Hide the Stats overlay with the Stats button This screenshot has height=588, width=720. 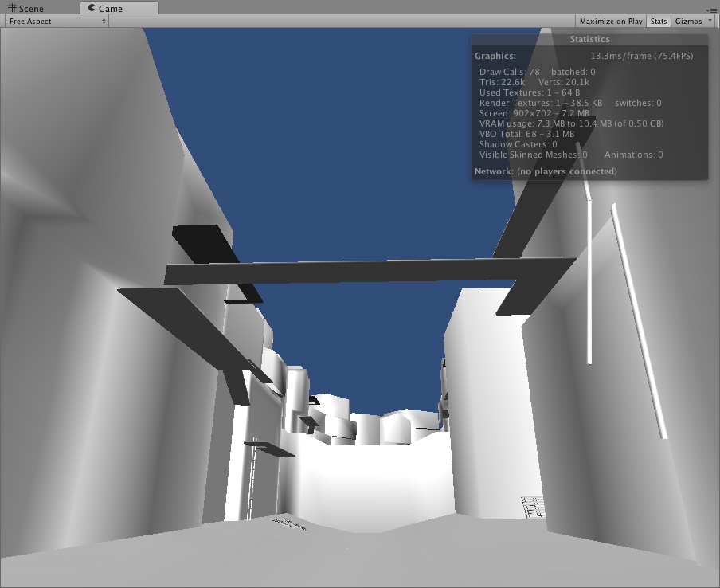[658, 22]
